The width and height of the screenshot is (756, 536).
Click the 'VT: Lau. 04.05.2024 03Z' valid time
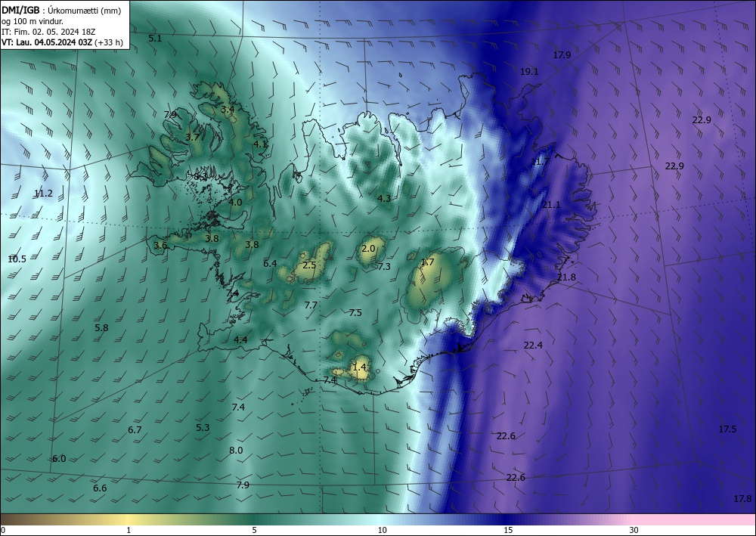pos(47,42)
